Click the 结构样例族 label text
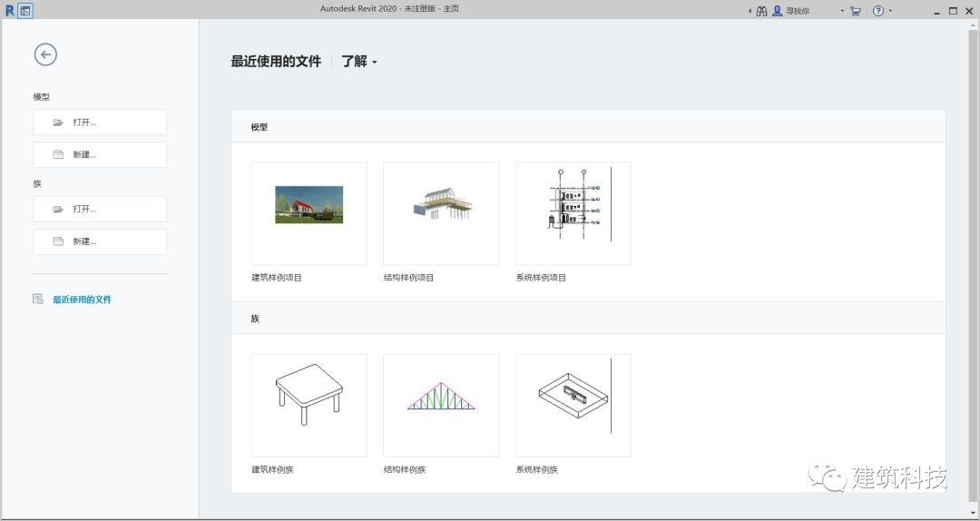The width and height of the screenshot is (980, 521). point(405,469)
